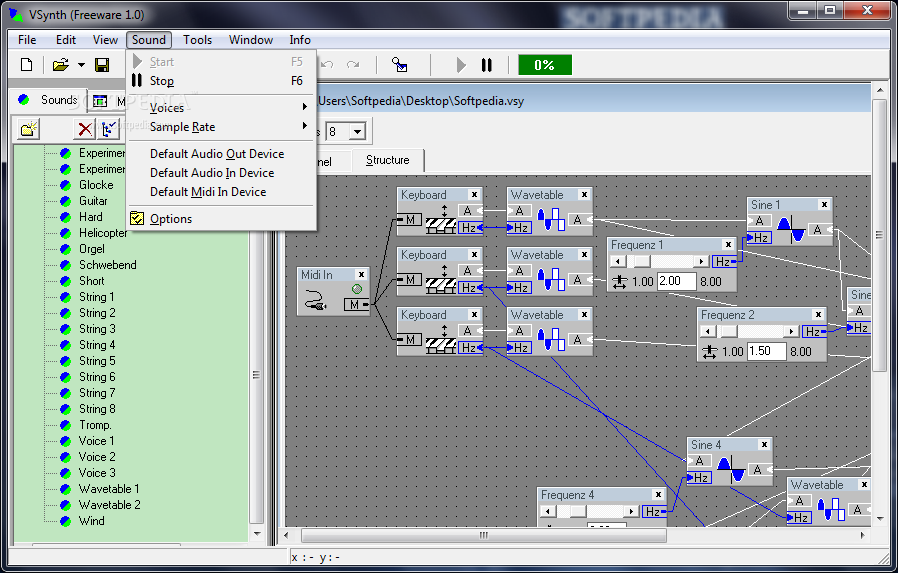Click the New file toolbar icon

pyautogui.click(x=26, y=65)
